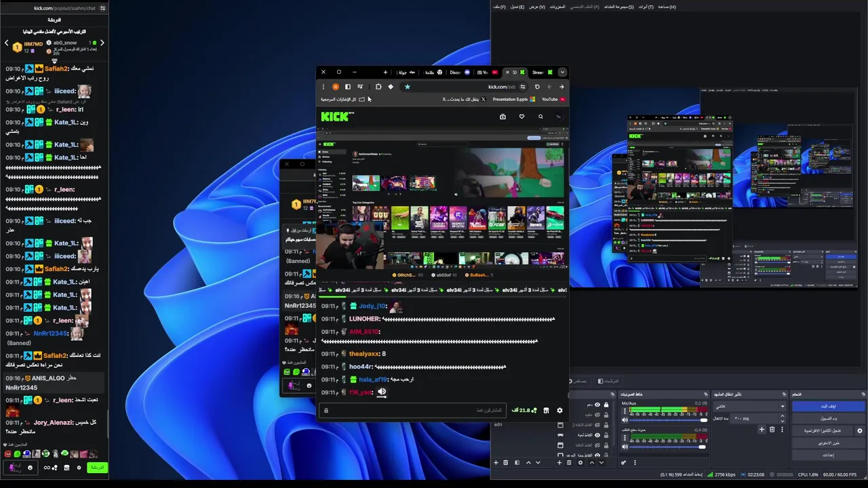The width and height of the screenshot is (868, 488).
Task: Add a source with plus icon
Action: point(559,462)
